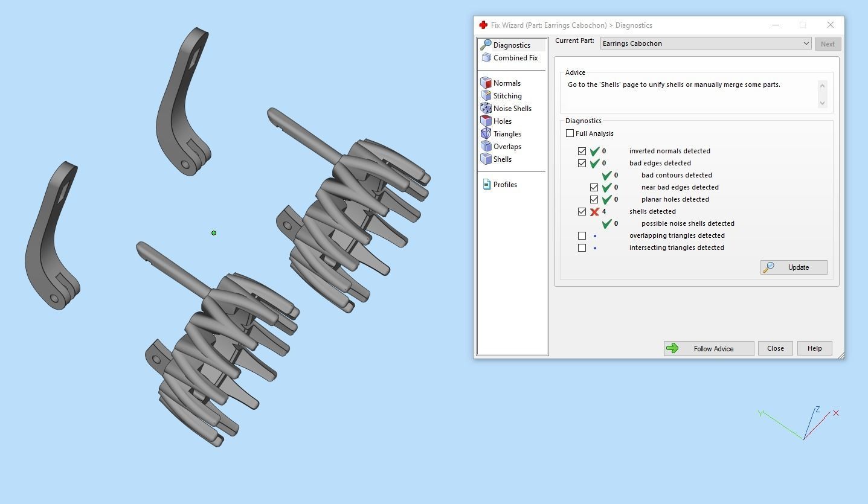Click the Help button

[814, 348]
